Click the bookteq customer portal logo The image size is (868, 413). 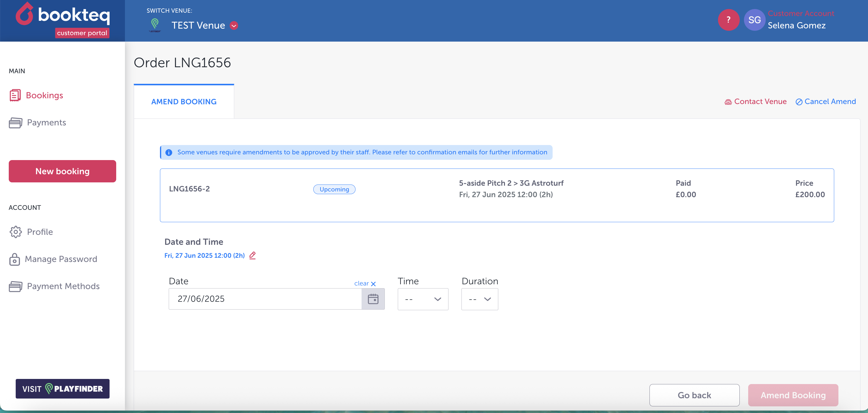[63, 20]
